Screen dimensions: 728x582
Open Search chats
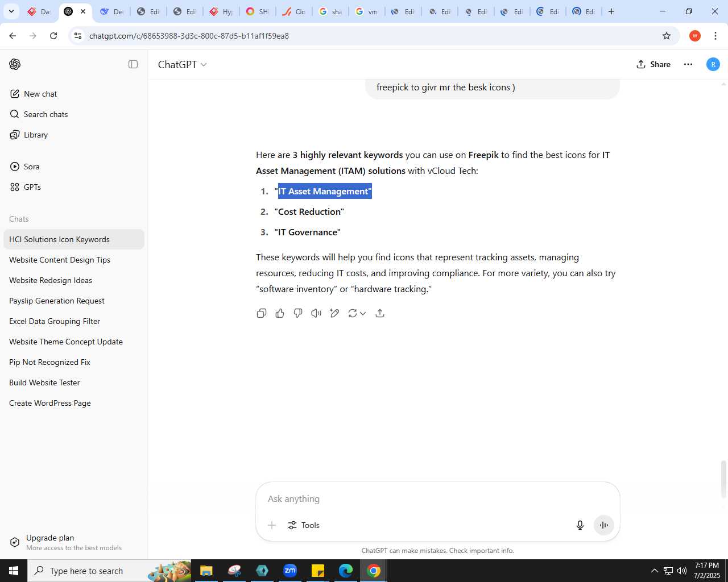[x=74, y=114]
